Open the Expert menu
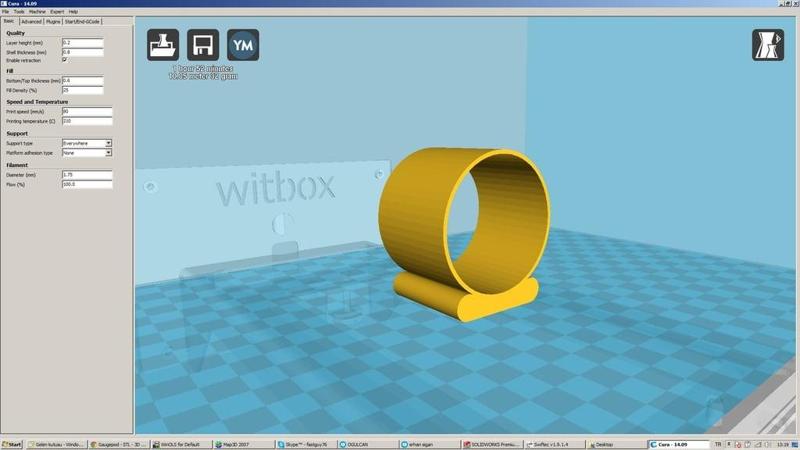Image resolution: width=800 pixels, height=450 pixels. (x=57, y=11)
